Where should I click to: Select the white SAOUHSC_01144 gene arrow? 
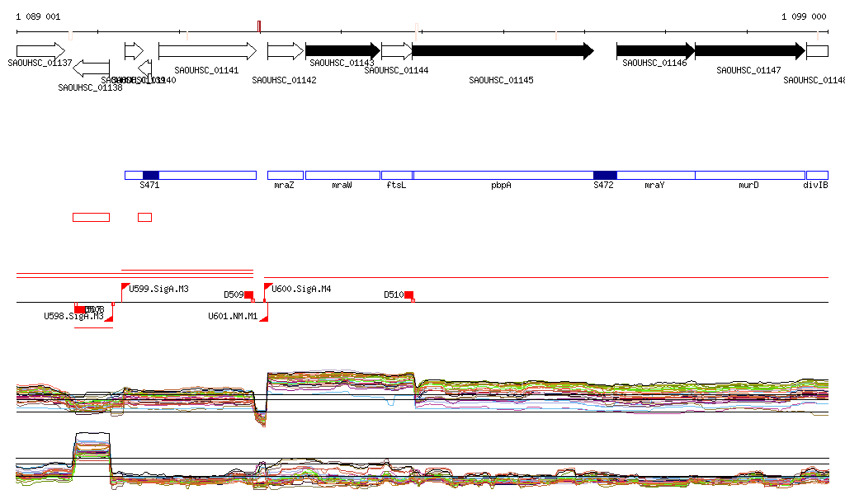tap(396, 51)
